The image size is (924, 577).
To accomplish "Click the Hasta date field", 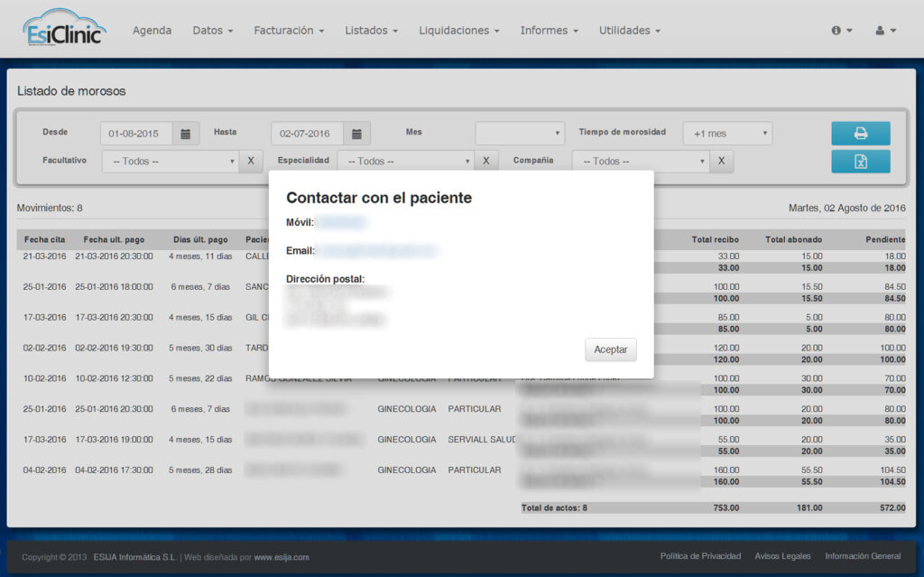I will 307,134.
